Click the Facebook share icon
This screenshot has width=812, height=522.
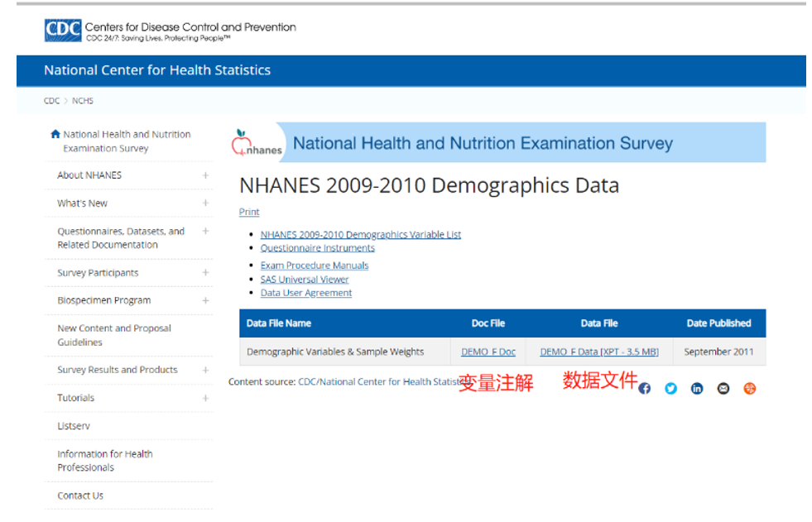(645, 388)
